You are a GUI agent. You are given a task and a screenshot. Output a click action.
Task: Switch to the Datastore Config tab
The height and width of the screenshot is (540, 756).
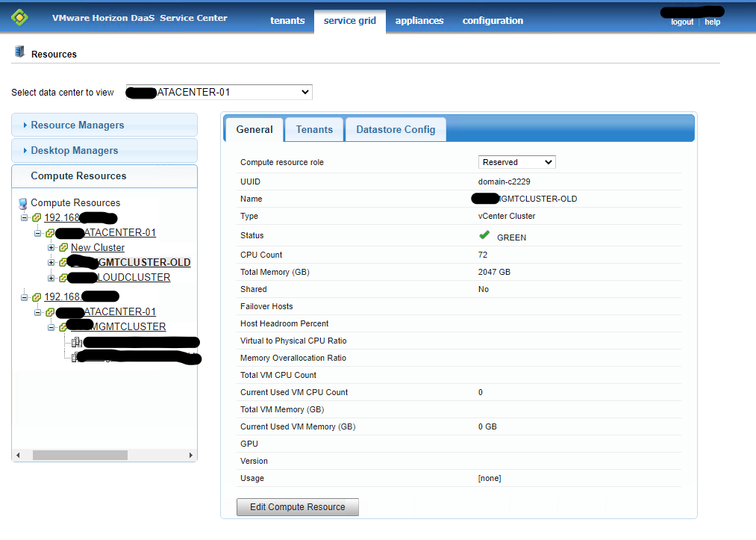tap(396, 129)
